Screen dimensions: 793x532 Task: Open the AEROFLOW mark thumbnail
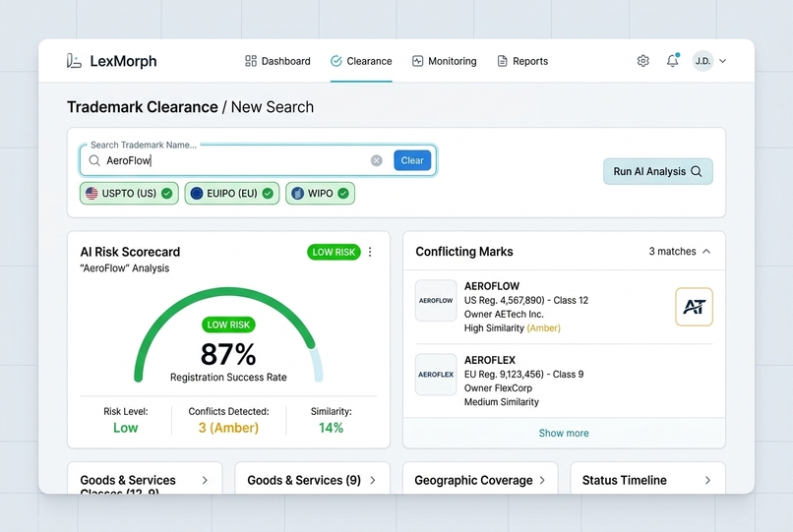point(436,300)
